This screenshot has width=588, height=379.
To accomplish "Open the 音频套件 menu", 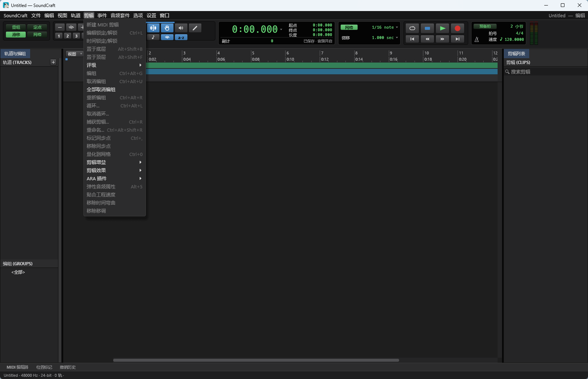I will tap(120, 15).
